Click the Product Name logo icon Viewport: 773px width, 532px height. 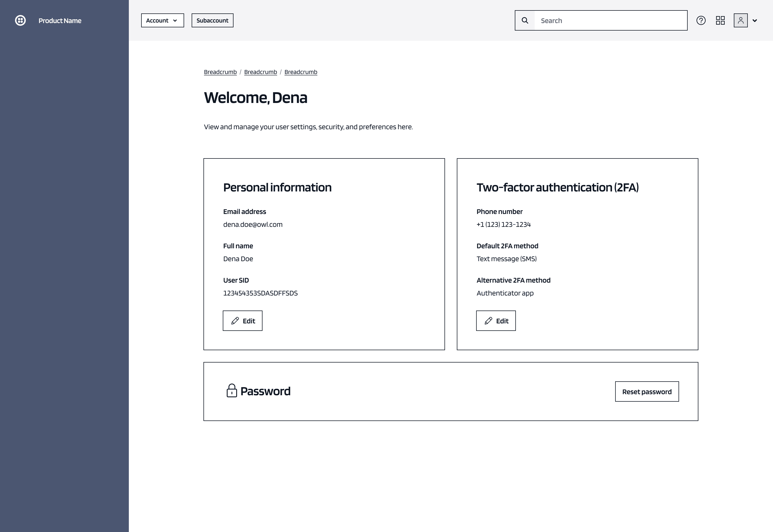20,20
